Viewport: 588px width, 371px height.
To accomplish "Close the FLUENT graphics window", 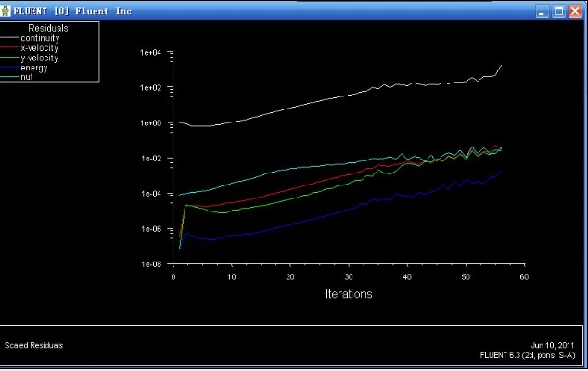I will click(576, 11).
